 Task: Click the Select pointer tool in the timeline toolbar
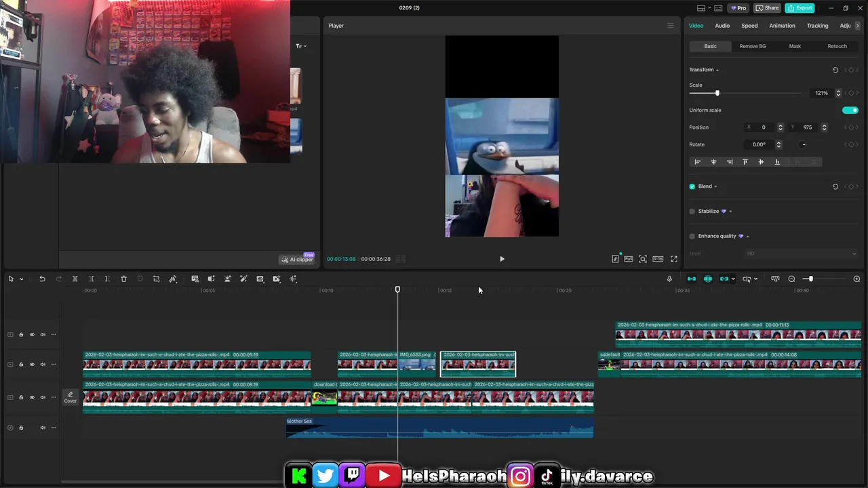pos(11,279)
